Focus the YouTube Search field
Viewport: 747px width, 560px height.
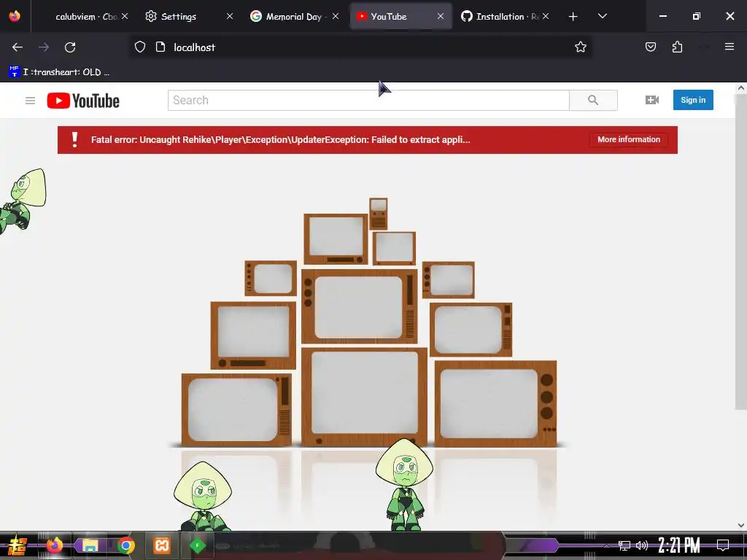point(368,100)
